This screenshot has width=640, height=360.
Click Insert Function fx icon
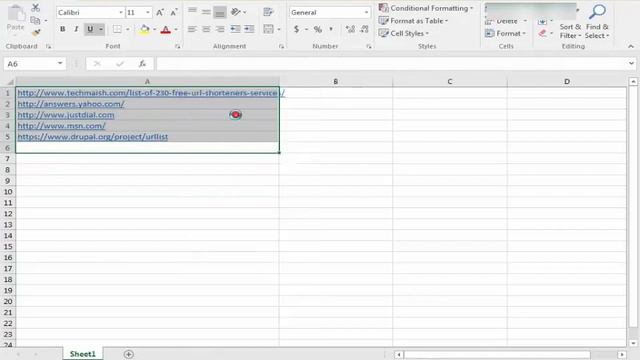point(142,64)
